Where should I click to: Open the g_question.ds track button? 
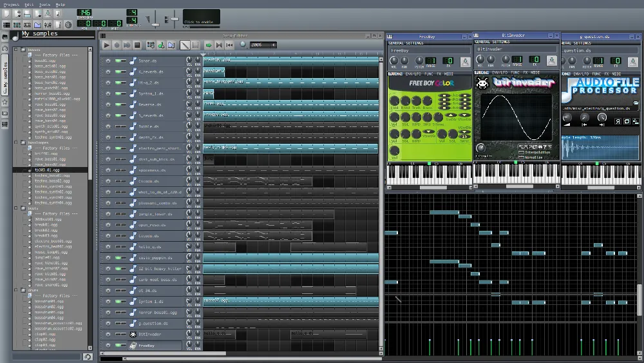click(x=156, y=324)
